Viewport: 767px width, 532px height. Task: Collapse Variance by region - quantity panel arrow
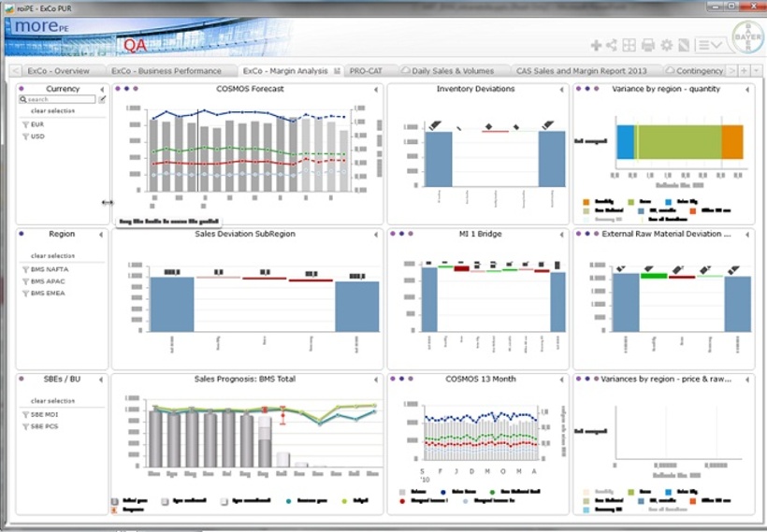click(747, 90)
